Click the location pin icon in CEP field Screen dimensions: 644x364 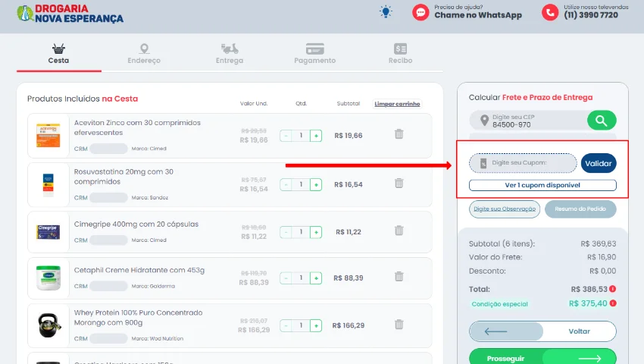pyautogui.click(x=484, y=121)
